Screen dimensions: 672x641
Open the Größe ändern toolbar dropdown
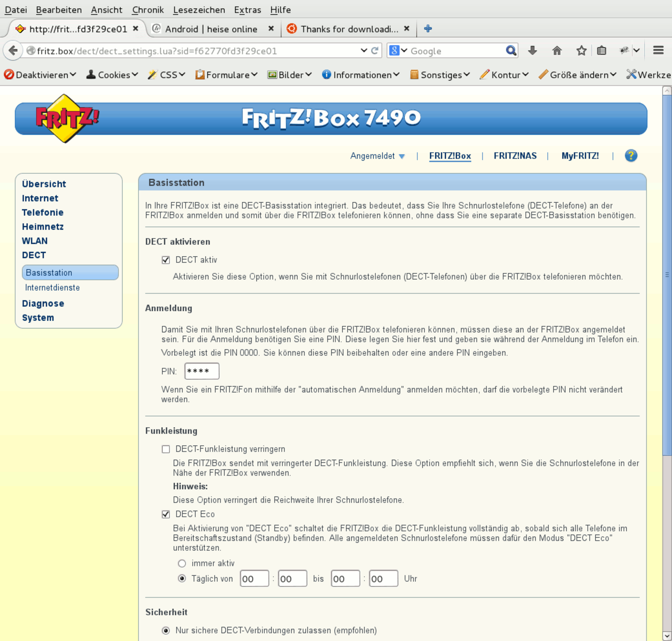point(577,75)
